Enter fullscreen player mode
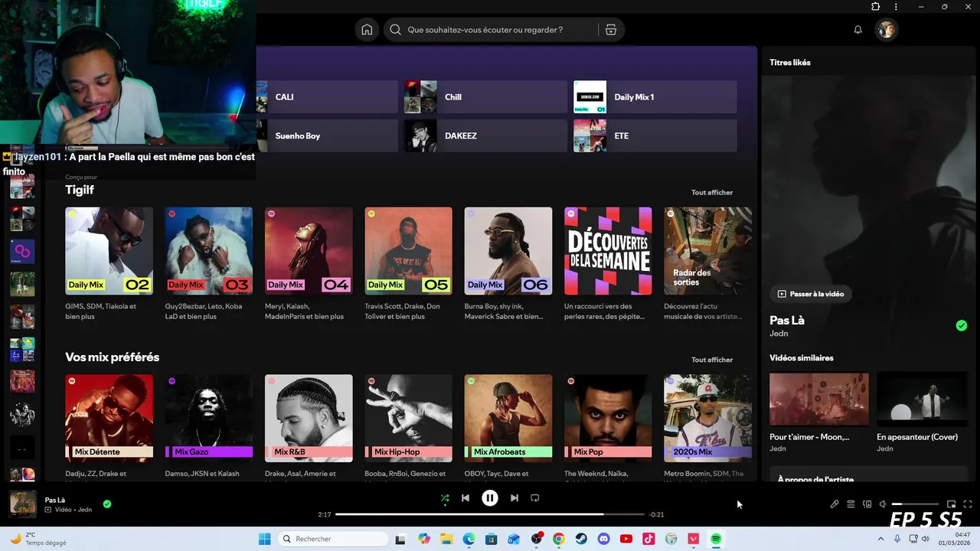Image resolution: width=980 pixels, height=551 pixels. pos(968,504)
